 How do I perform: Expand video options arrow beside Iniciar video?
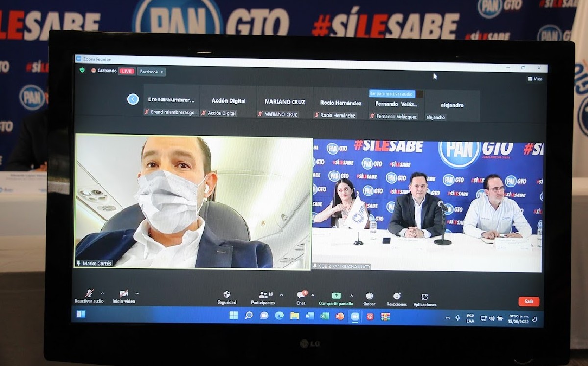pos(137,293)
